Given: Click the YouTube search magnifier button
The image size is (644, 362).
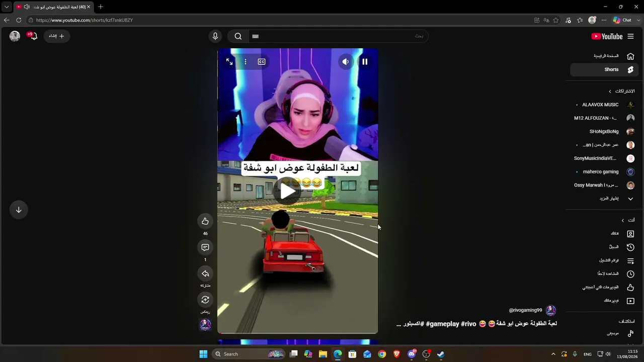Looking at the screenshot, I should [238, 36].
